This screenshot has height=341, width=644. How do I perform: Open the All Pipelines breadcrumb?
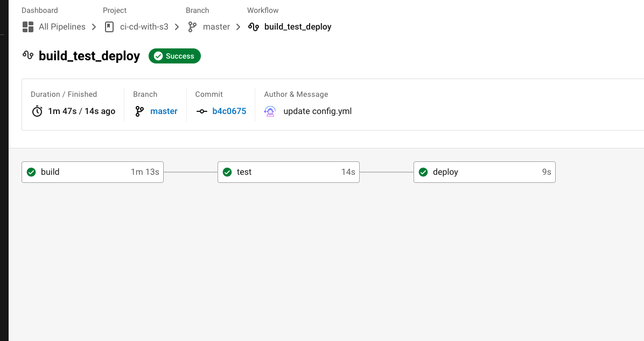click(62, 27)
